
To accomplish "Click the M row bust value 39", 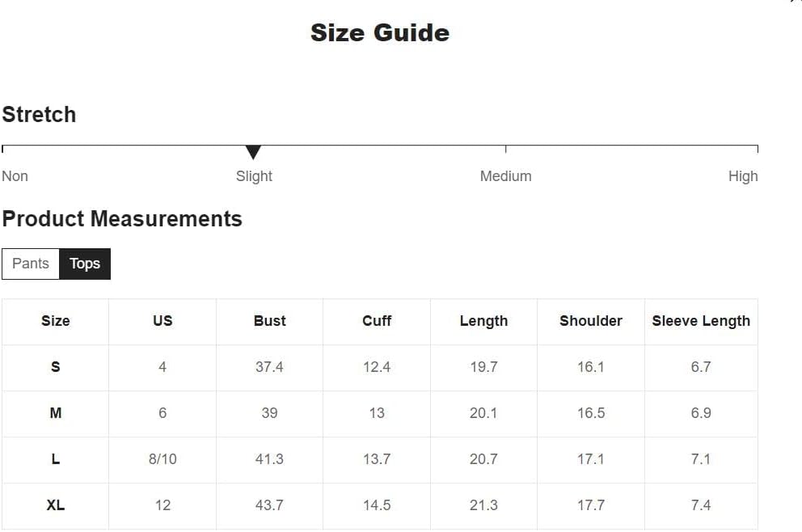I will (269, 413).
